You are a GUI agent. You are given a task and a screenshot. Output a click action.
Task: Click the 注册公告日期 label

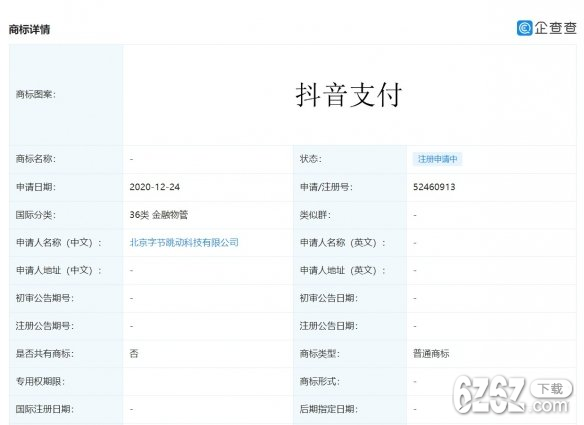[x=329, y=326]
